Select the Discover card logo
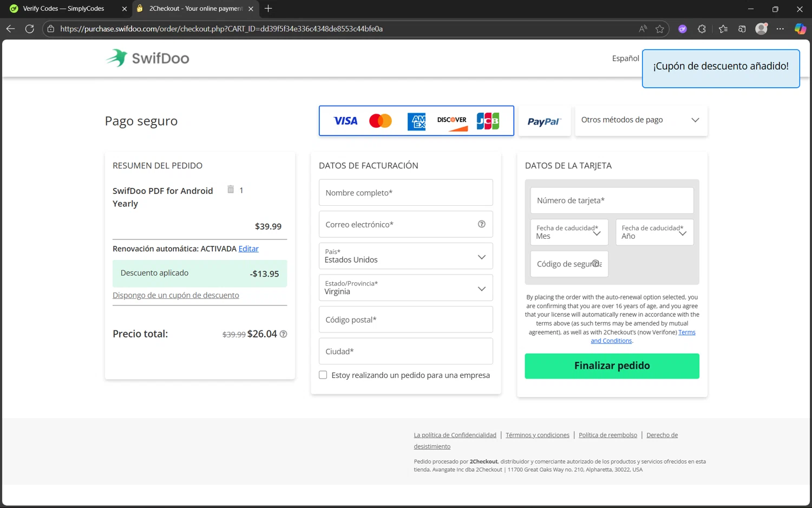 click(x=451, y=122)
